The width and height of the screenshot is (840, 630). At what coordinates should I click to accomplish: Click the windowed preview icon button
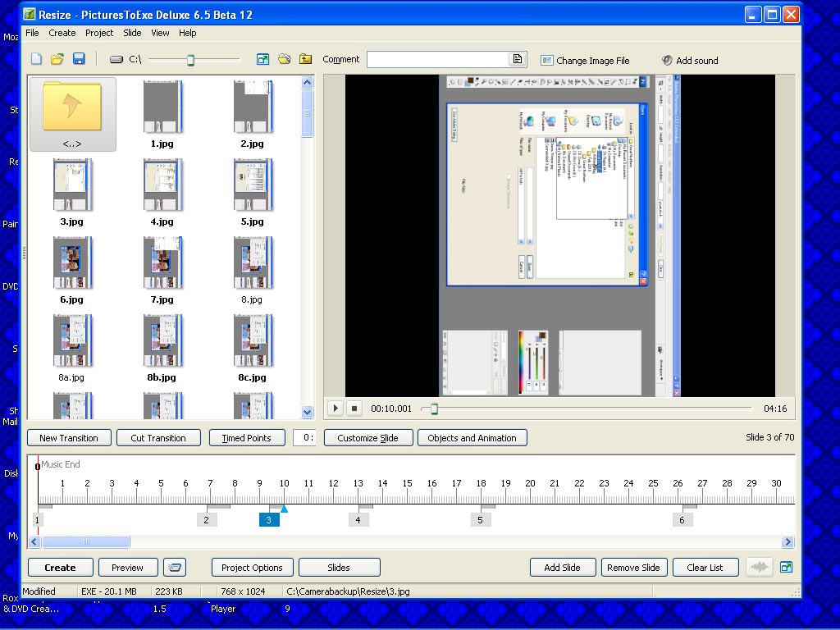coord(175,568)
